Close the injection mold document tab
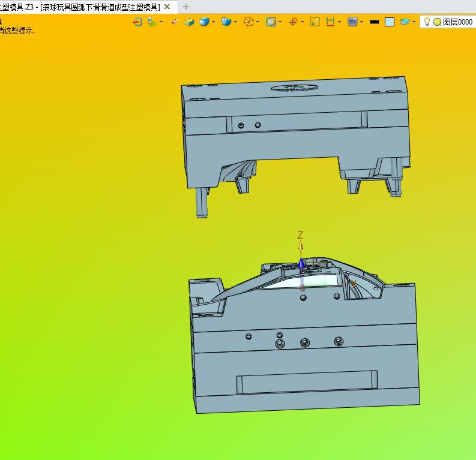 (x=167, y=7)
